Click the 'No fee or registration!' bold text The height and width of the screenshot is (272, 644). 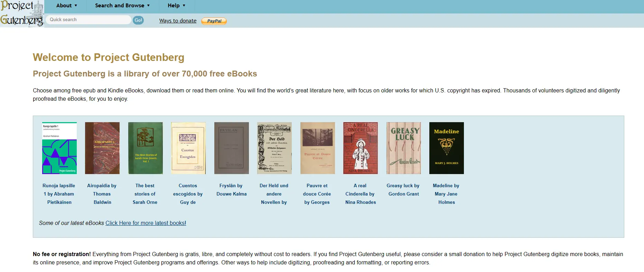coord(62,254)
